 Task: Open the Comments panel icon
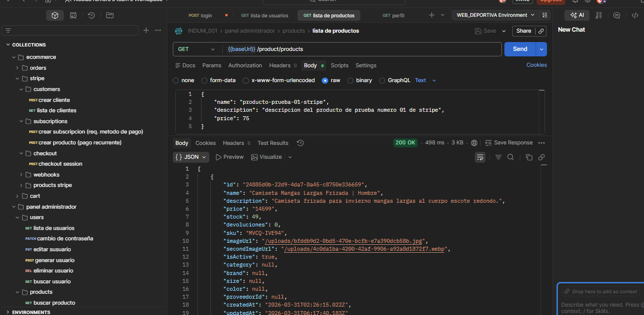click(x=616, y=15)
